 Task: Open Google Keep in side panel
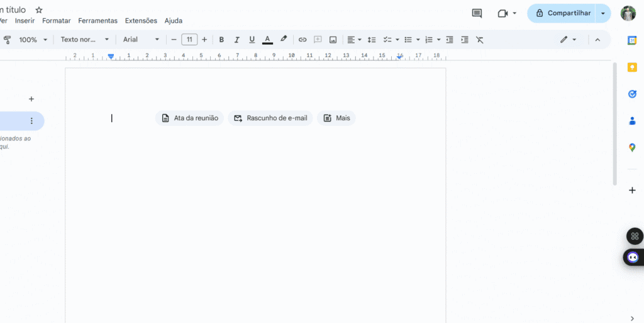632,67
